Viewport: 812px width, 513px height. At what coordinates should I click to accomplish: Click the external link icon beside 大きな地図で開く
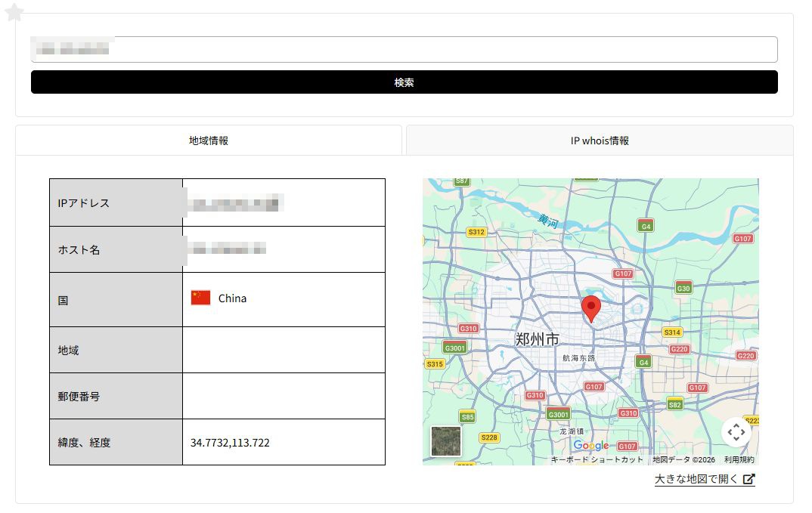coord(749,479)
